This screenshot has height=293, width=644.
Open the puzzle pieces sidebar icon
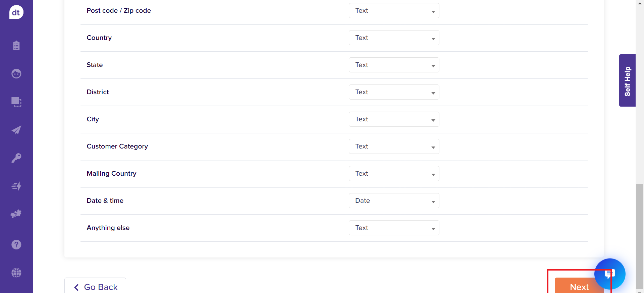(x=16, y=214)
